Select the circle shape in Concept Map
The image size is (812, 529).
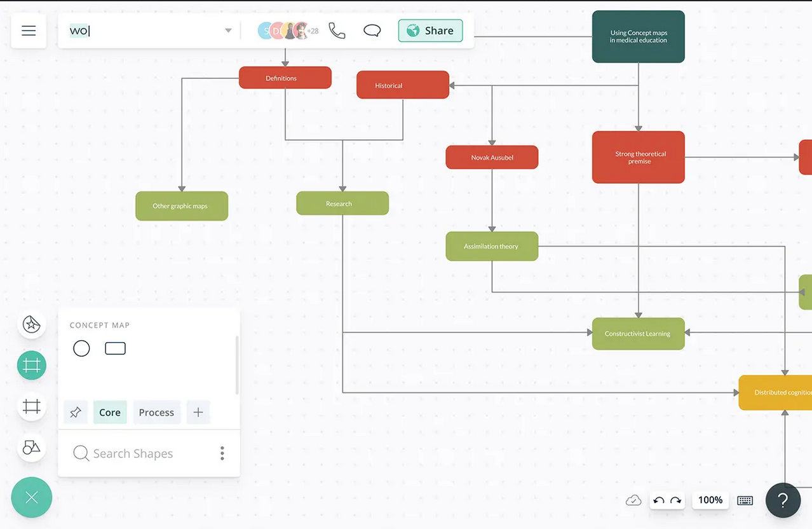tap(81, 348)
